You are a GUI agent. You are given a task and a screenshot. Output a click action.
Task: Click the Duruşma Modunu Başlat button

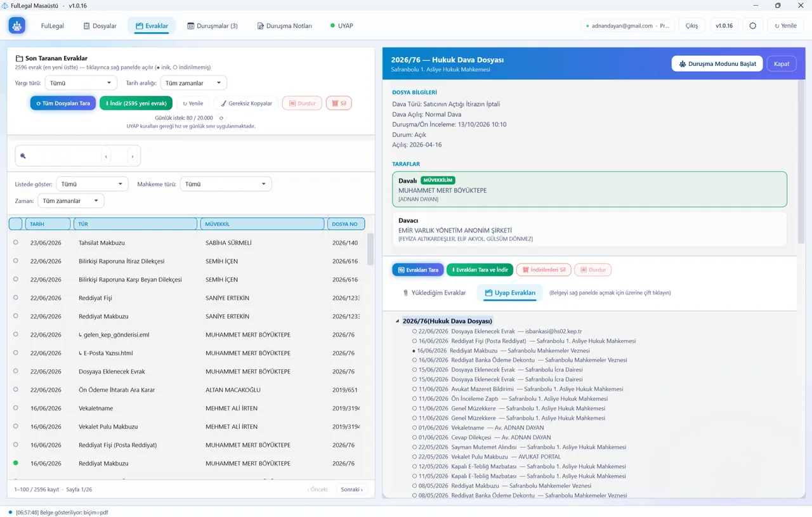click(x=717, y=63)
